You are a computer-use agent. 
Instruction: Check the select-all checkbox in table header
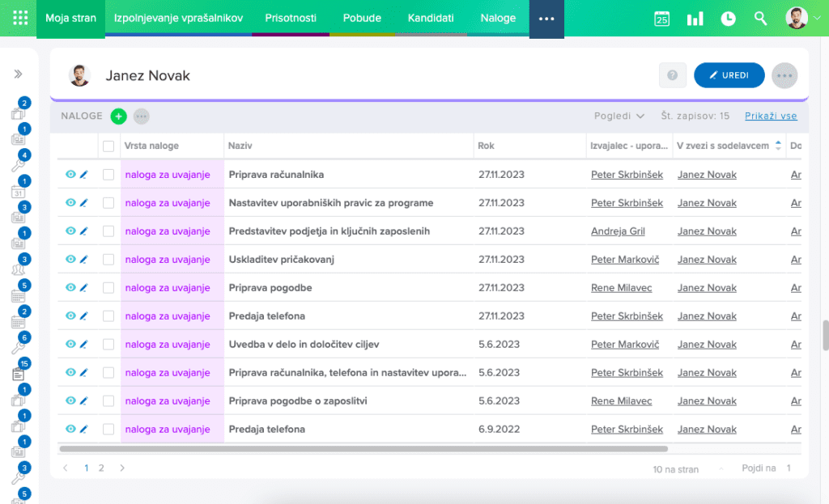[x=108, y=146]
